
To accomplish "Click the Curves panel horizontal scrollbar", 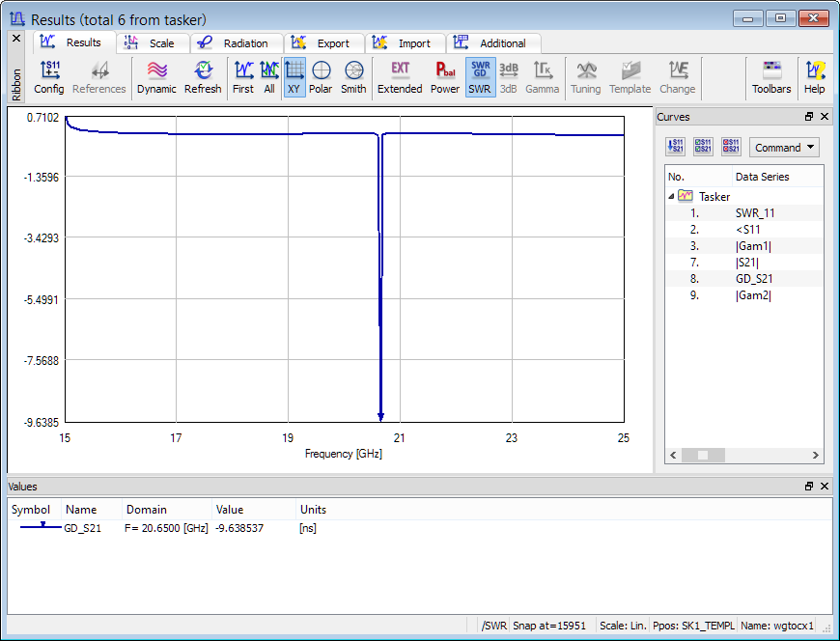I will [x=743, y=455].
